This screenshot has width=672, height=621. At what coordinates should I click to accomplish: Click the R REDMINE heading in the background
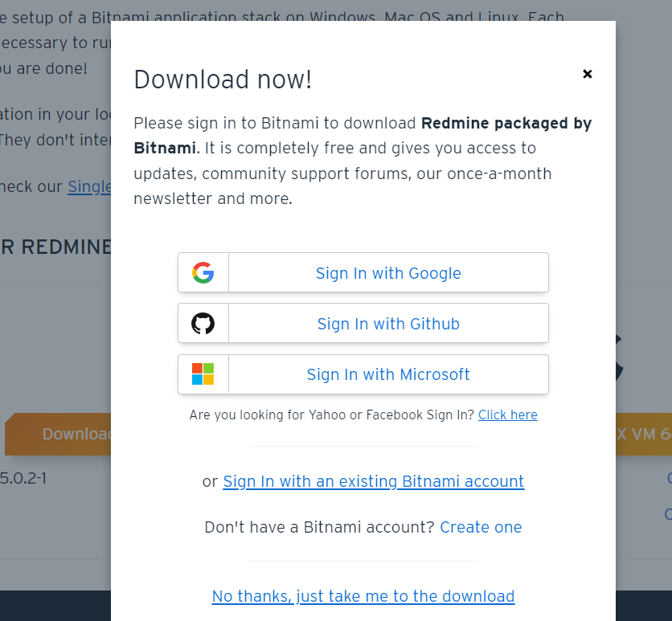(55, 247)
